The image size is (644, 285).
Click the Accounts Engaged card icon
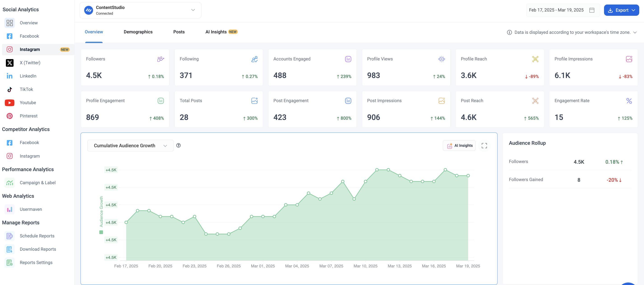(348, 59)
